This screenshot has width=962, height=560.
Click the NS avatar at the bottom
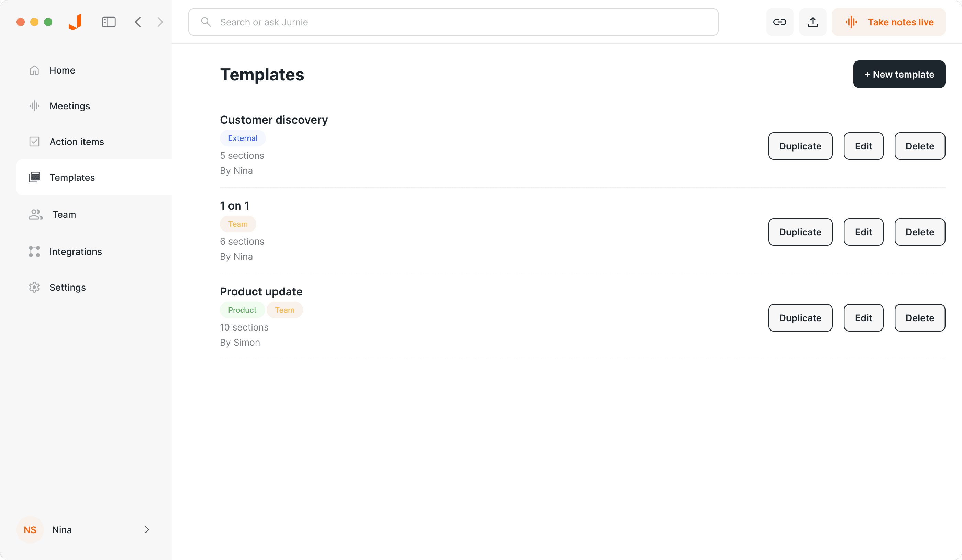coord(30,529)
